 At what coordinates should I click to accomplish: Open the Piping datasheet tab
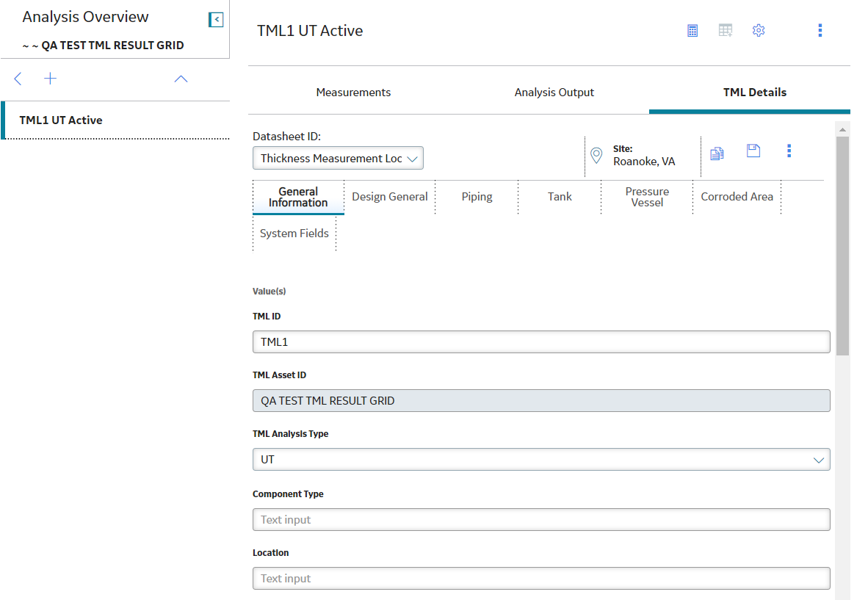click(477, 197)
